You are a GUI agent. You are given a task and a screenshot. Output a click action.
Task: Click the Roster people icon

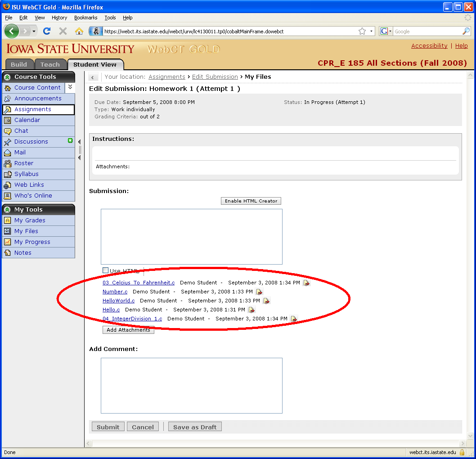(x=7, y=163)
